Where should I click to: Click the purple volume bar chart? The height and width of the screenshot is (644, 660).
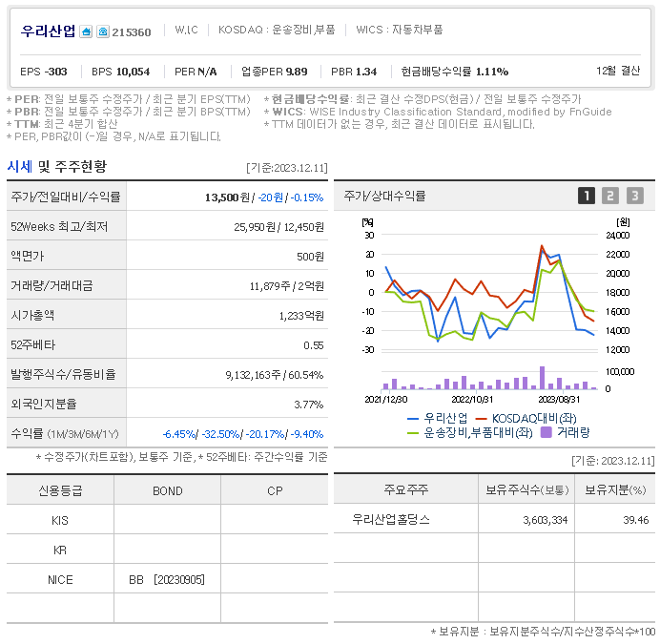pos(489,378)
